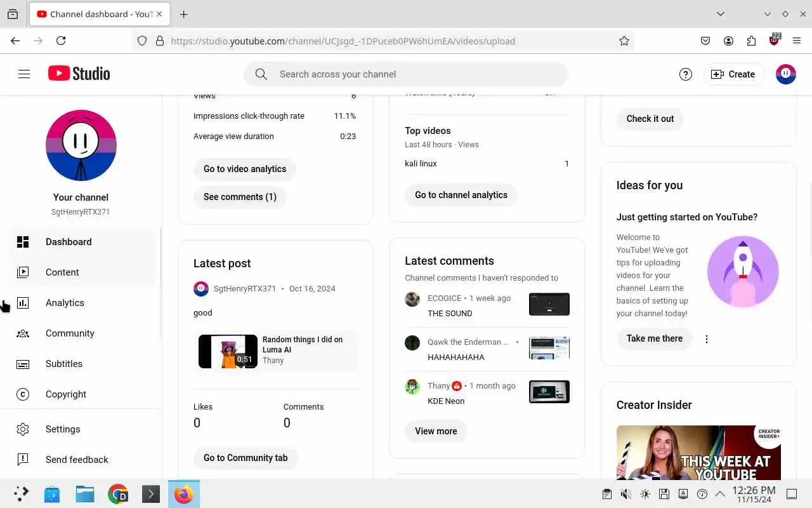The height and width of the screenshot is (508, 812).
Task: Click the Analytics bar chart icon
Action: (23, 303)
